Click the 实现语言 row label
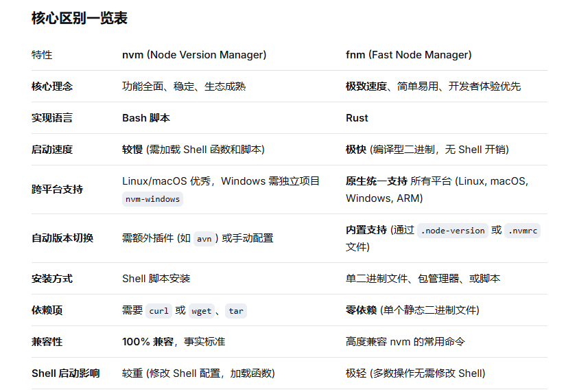This screenshot has height=392, width=588. pos(52,118)
